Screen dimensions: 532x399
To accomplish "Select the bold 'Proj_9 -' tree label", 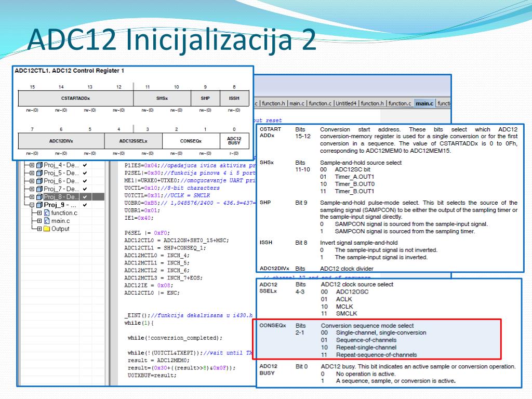I will click(60, 205).
